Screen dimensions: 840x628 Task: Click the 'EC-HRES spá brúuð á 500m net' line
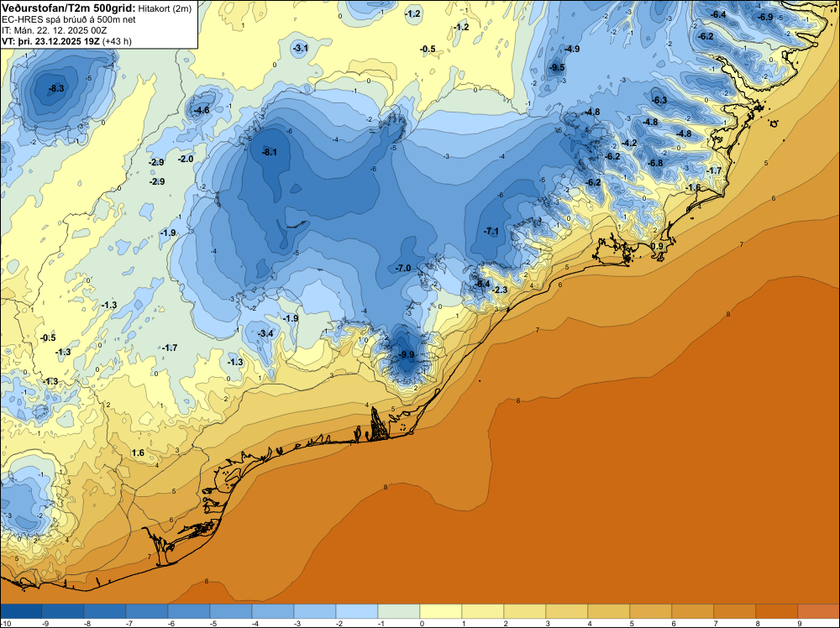click(69, 19)
